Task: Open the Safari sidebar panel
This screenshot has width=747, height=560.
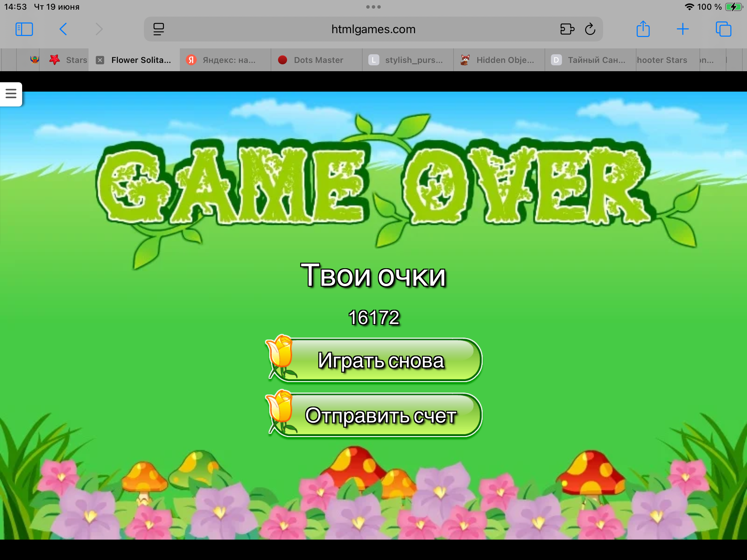Action: (24, 29)
